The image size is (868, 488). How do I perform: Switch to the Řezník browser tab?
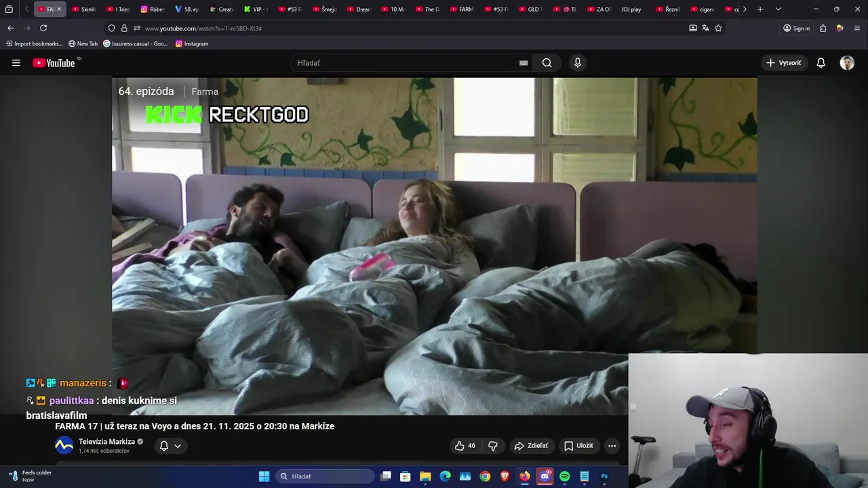668,9
